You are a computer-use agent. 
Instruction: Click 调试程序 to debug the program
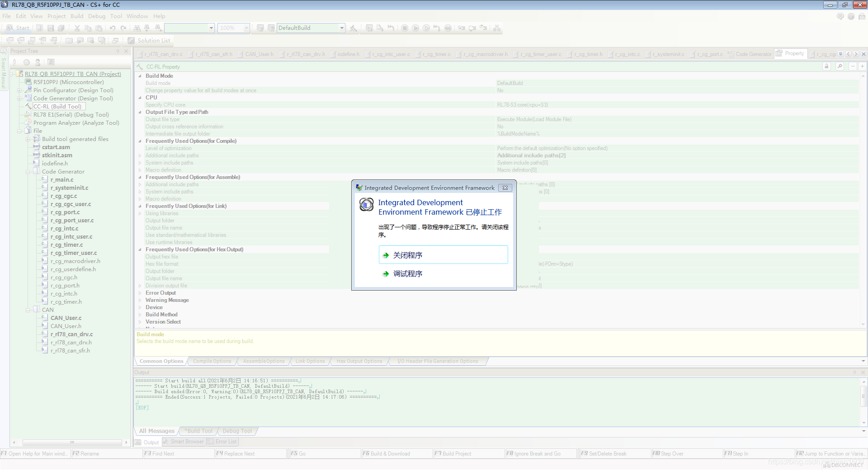click(x=443, y=273)
